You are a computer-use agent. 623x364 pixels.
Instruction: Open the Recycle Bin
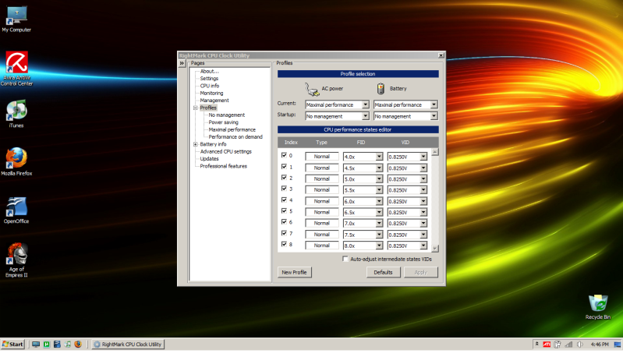[598, 302]
